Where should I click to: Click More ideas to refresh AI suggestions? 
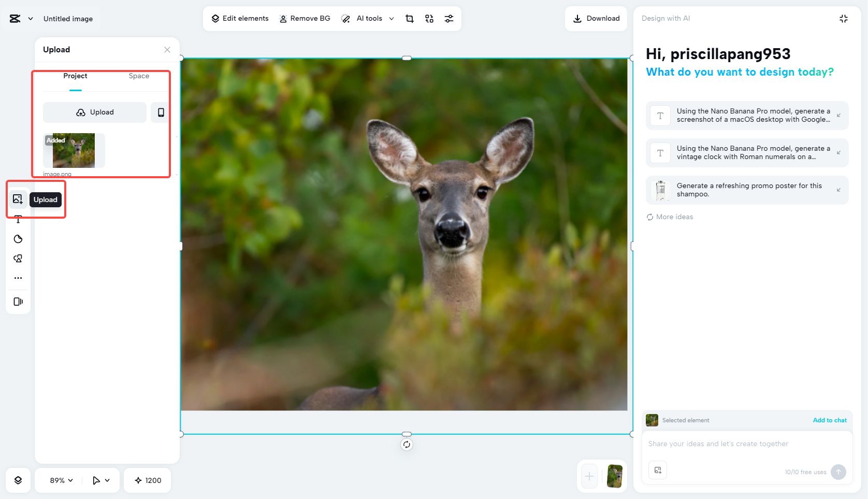669,217
